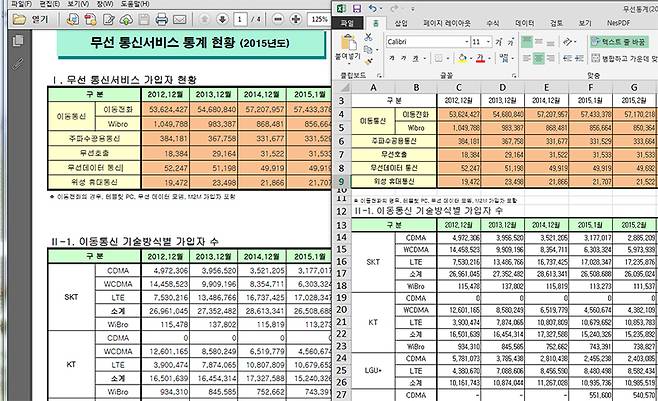Toggle underline formatting in Excel
This screenshot has width=658, height=401.
pyautogui.click(x=415, y=58)
